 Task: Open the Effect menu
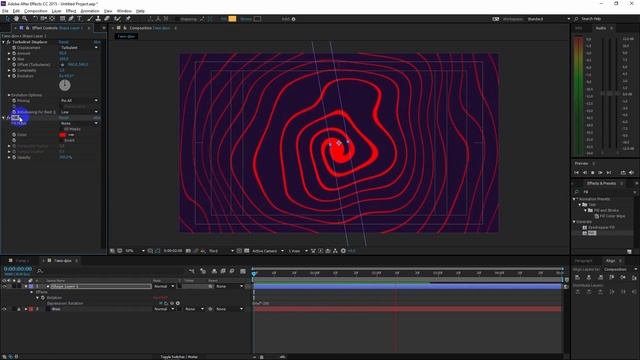(71, 11)
